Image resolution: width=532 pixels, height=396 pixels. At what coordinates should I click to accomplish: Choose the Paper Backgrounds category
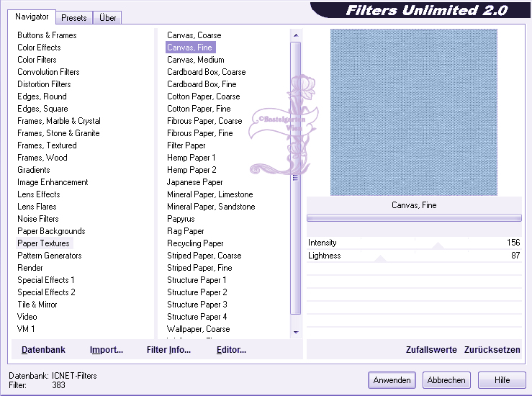(x=51, y=231)
